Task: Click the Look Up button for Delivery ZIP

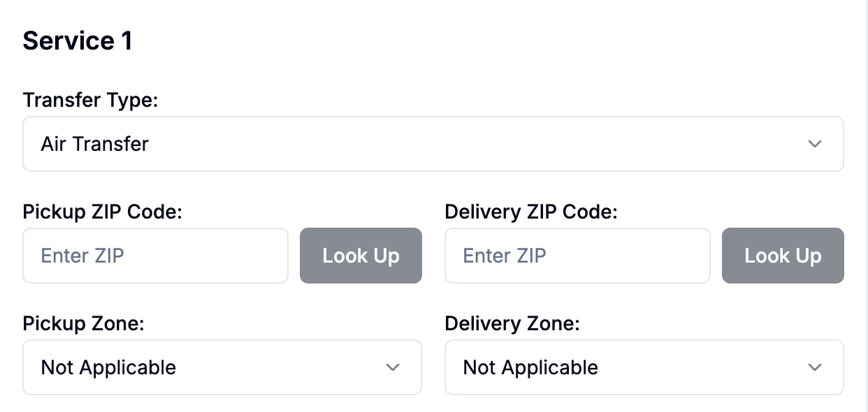Action: coord(783,256)
